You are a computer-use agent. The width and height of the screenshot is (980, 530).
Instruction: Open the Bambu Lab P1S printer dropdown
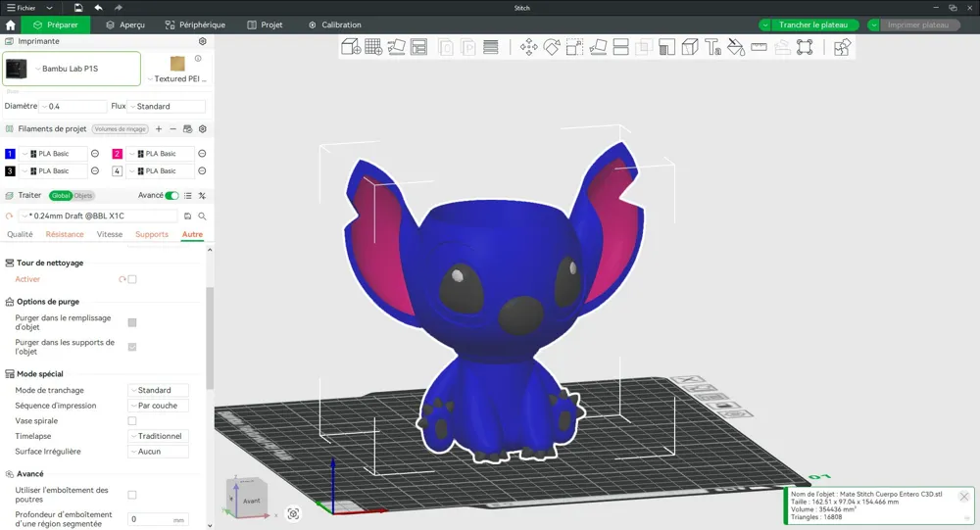(x=72, y=69)
